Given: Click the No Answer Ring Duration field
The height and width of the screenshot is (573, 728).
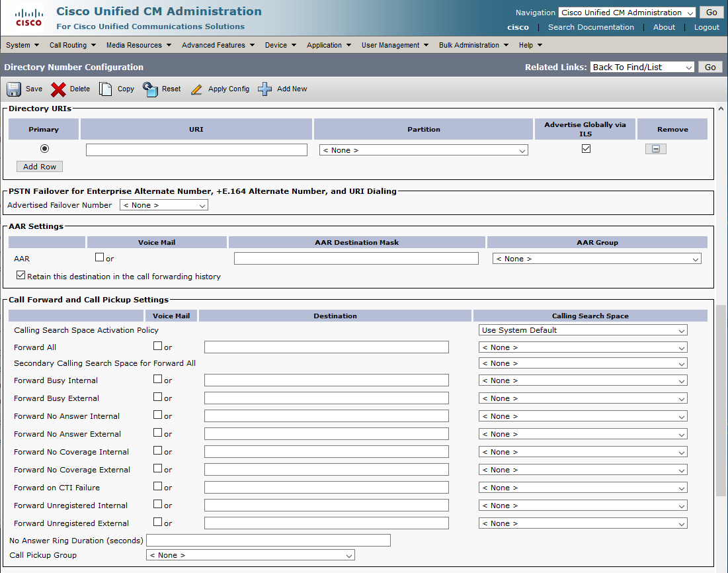Looking at the screenshot, I should tap(268, 541).
